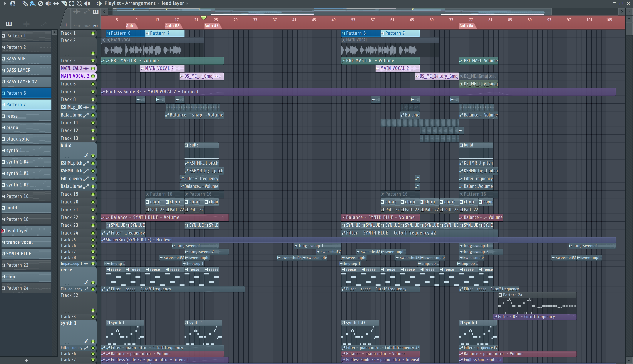This screenshot has width=633, height=364.
Task: Open clip menu of Pattern 24 clip
Action: (x=500, y=295)
